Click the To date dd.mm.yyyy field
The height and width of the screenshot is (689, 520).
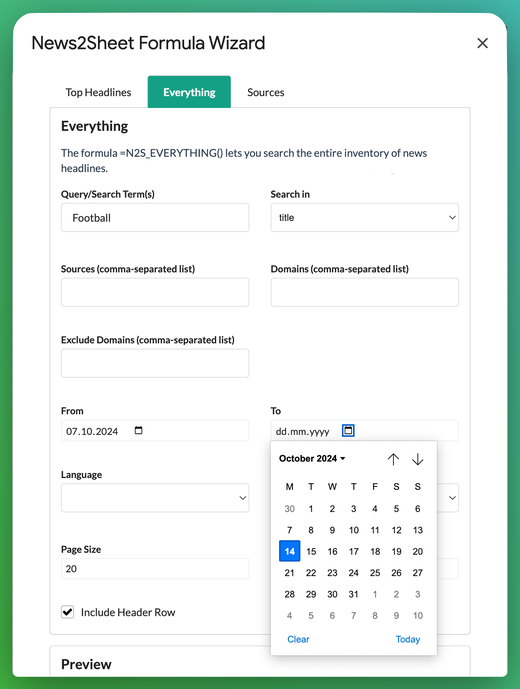point(364,431)
